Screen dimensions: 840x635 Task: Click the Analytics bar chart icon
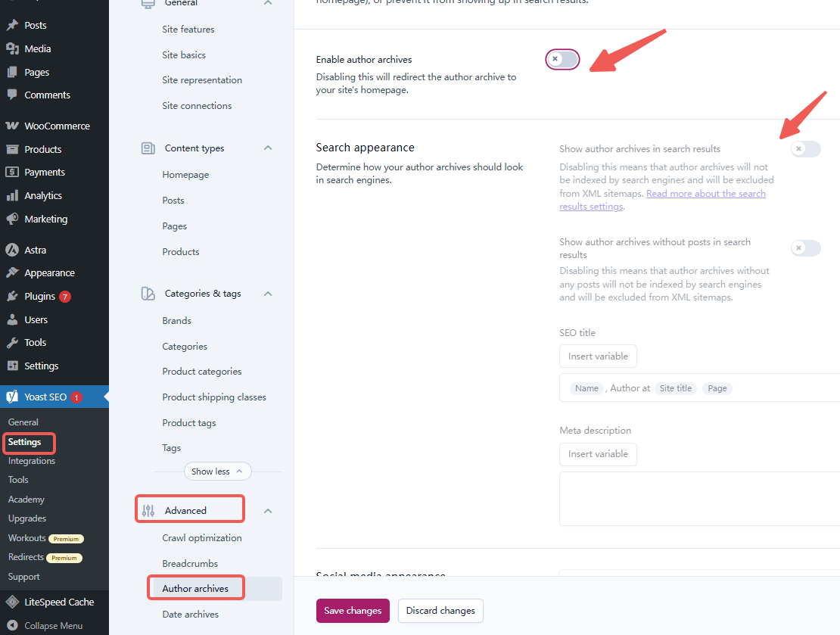coord(12,195)
